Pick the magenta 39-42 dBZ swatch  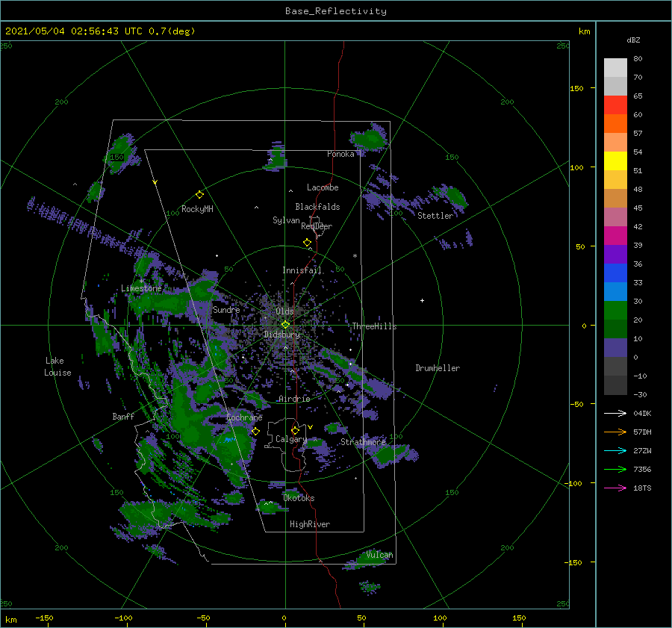[615, 235]
